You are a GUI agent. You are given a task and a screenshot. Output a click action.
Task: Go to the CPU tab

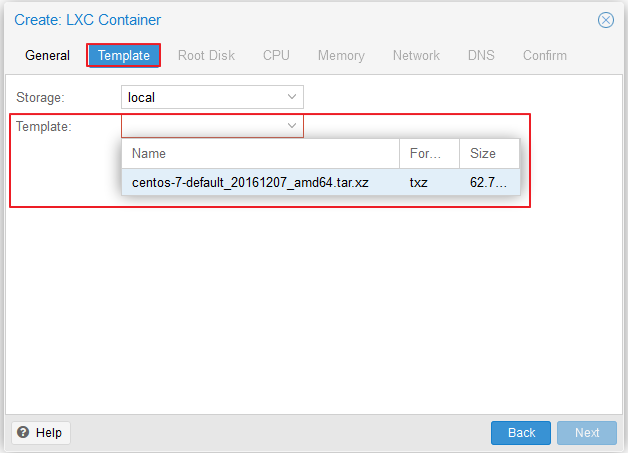click(x=276, y=55)
